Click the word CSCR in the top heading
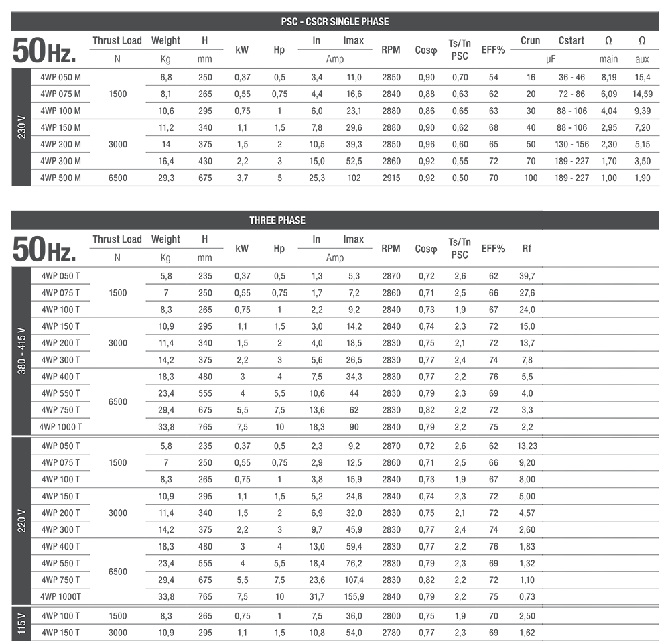670x644 pixels. [x=317, y=21]
